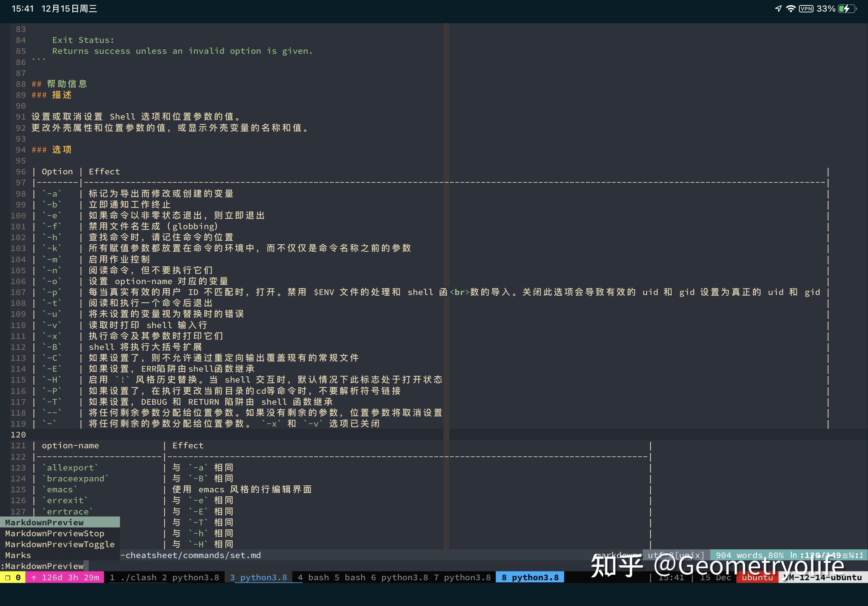Tap the VPN indicator in status bar
This screenshot has height=606, width=868.
806,9
